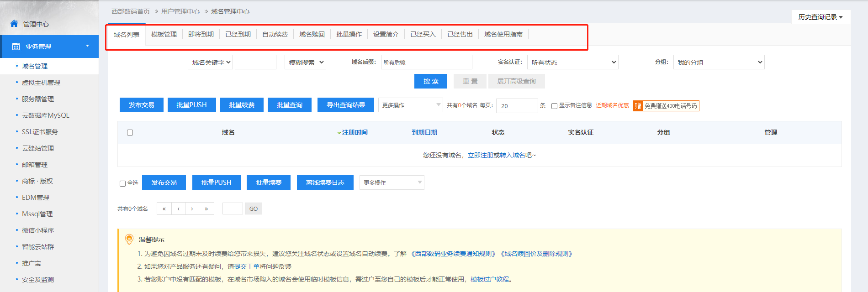This screenshot has width=868, height=292.
Task: Open the lower 更多操作 dropdown beside 离线续费日志
Action: click(392, 182)
